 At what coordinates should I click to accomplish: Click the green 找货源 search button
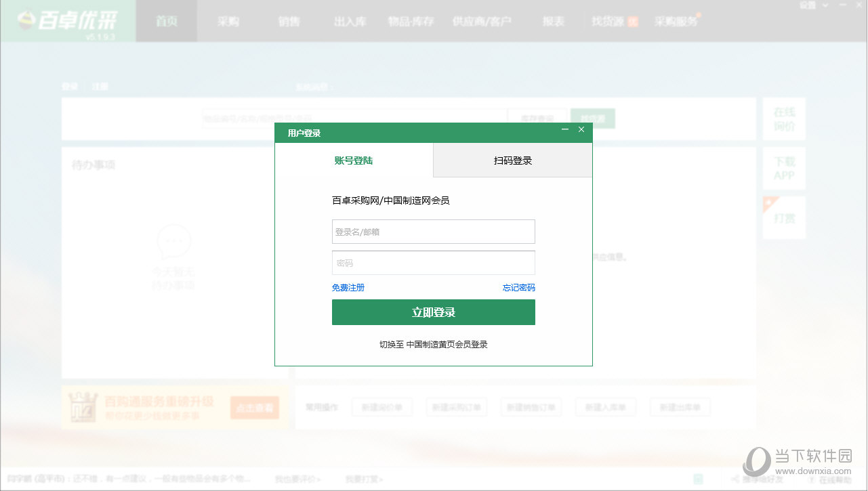tap(593, 119)
